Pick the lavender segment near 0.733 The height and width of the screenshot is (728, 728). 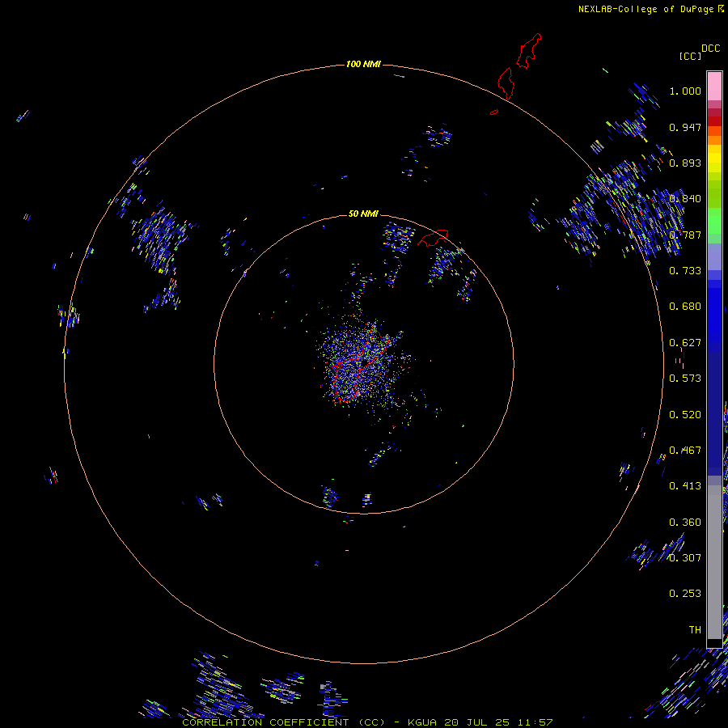[714, 256]
